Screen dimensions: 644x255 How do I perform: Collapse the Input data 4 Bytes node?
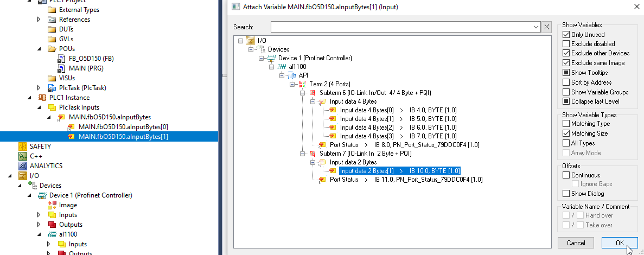312,101
